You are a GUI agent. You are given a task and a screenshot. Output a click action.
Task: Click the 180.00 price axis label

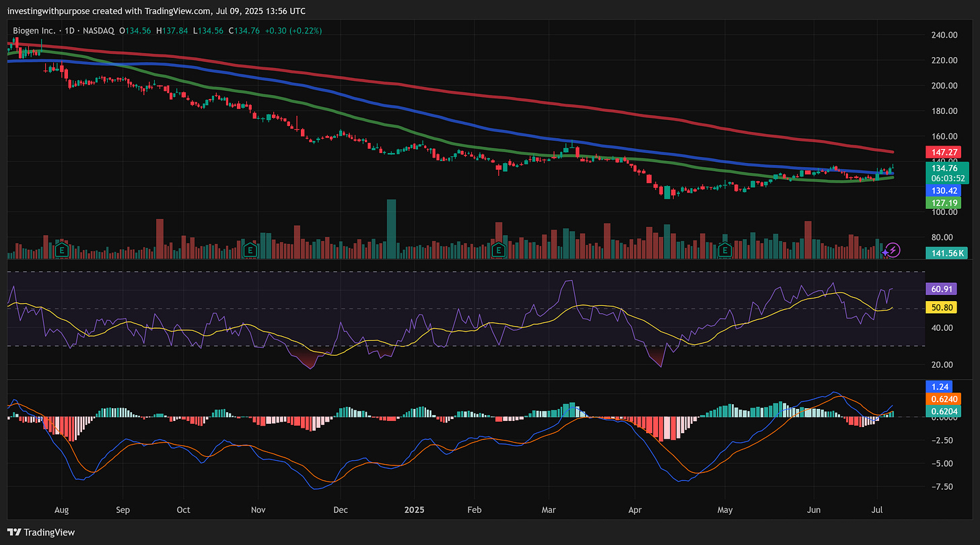click(944, 110)
